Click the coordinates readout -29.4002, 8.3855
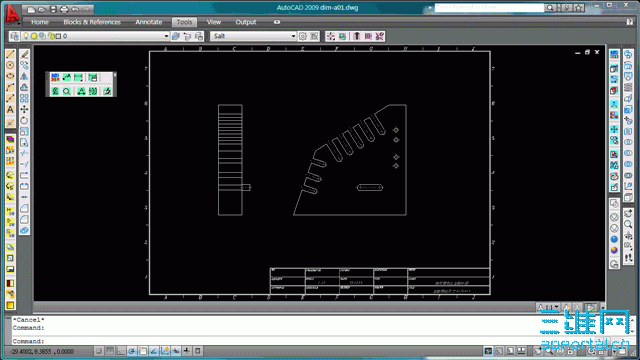The height and width of the screenshot is (360, 640). coord(42,351)
